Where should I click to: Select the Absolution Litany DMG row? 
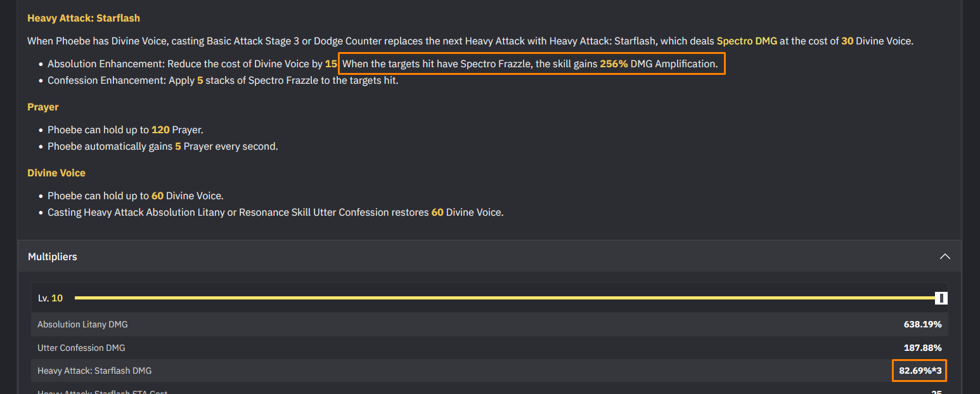click(x=489, y=324)
